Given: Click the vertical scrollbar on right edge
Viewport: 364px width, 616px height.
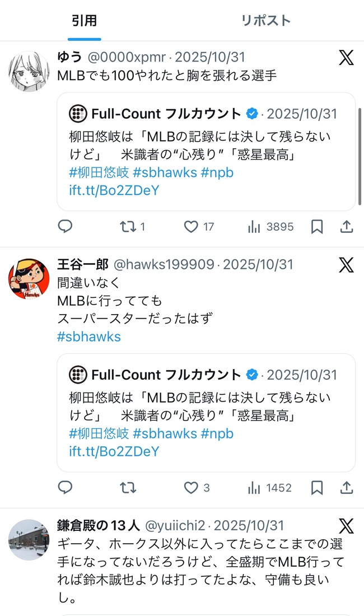Looking at the screenshot, I should (x=360, y=156).
